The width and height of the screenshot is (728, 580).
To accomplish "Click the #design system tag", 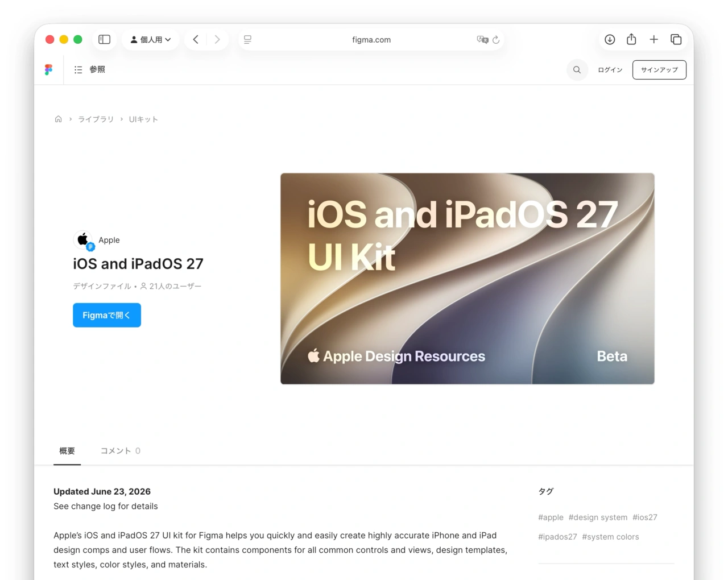I will coord(598,517).
